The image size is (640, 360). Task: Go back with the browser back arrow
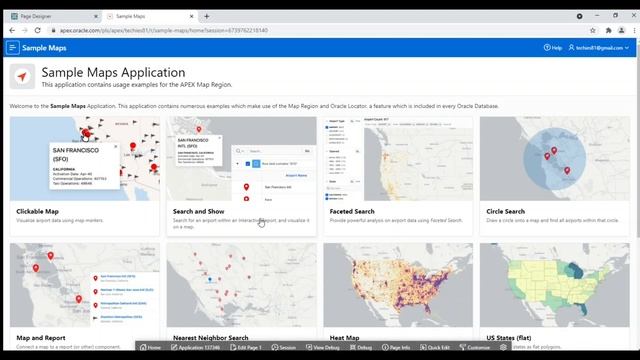12,30
